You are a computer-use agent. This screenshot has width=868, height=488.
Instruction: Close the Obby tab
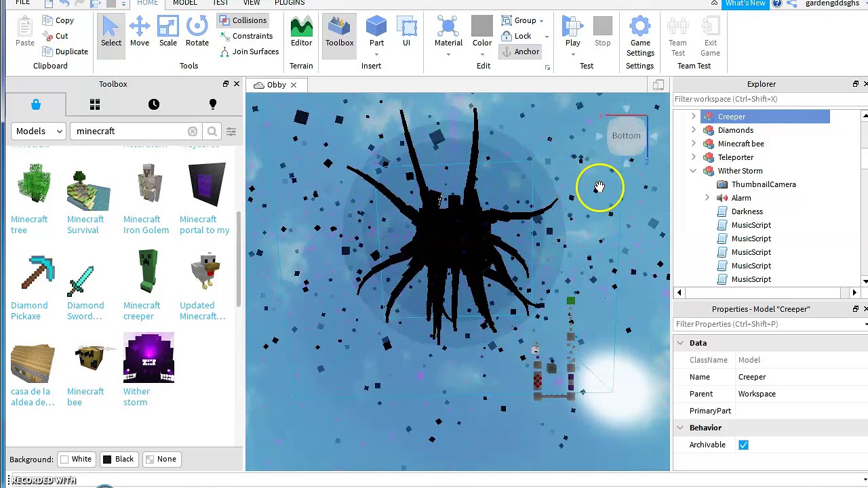click(294, 85)
